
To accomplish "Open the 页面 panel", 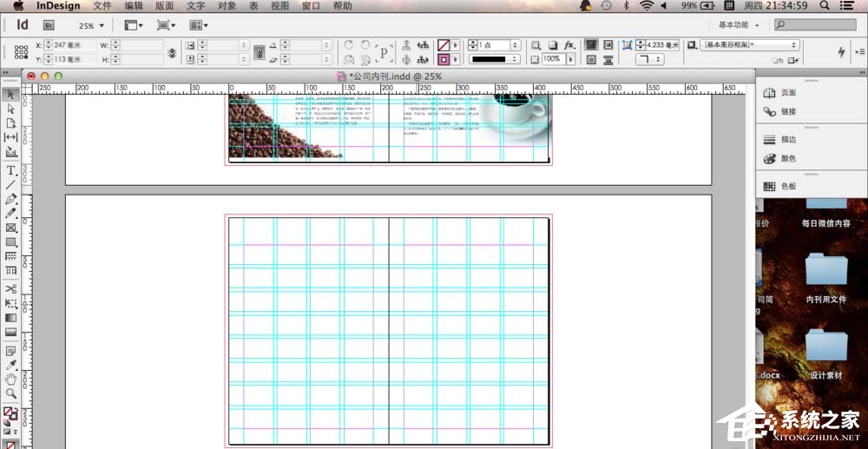I will click(x=787, y=93).
